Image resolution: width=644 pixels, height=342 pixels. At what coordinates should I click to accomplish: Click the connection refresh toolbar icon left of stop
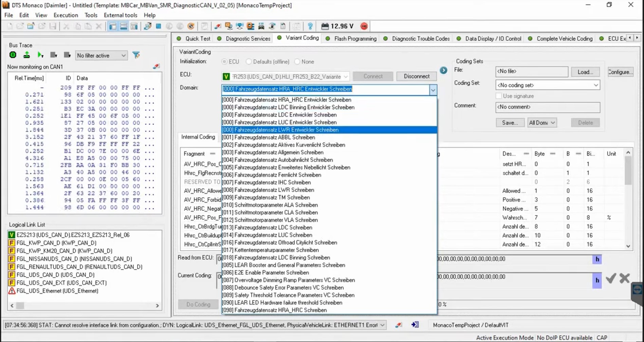148,26
